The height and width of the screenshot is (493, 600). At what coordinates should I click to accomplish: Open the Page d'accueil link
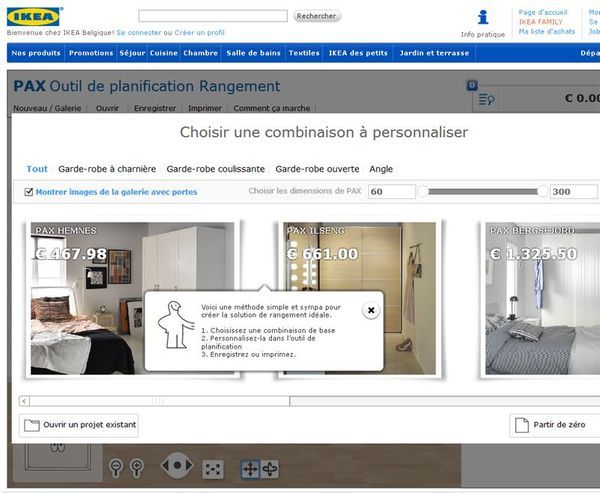pos(543,12)
